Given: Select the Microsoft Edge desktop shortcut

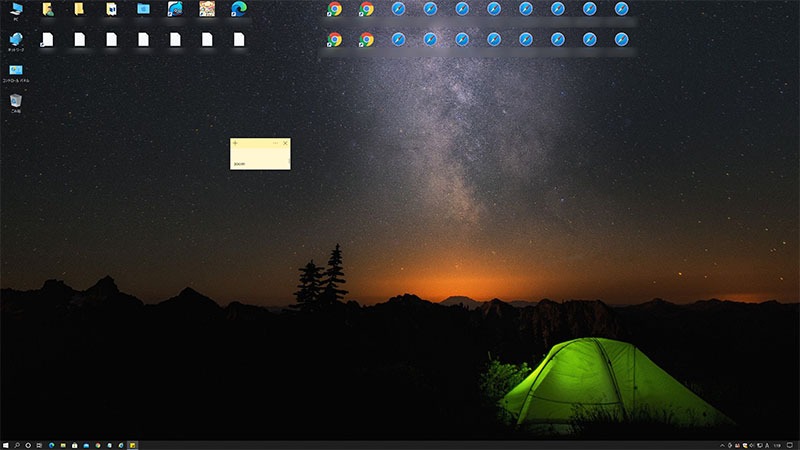Looking at the screenshot, I should [239, 9].
